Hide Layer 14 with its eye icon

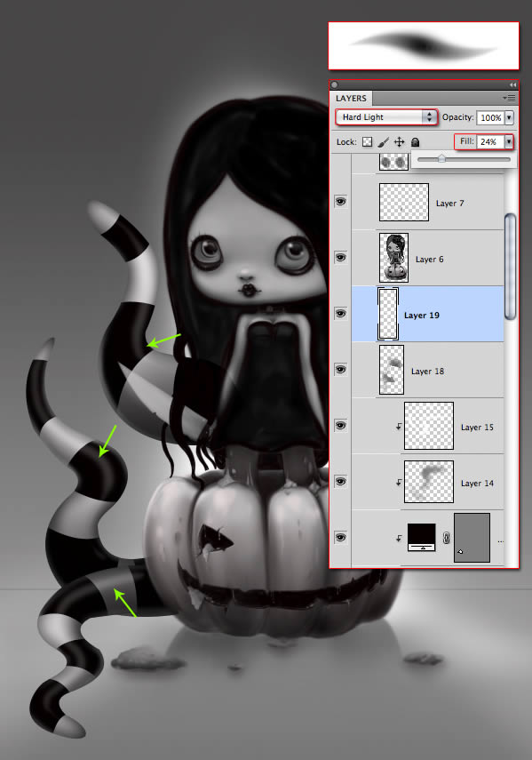pos(341,481)
